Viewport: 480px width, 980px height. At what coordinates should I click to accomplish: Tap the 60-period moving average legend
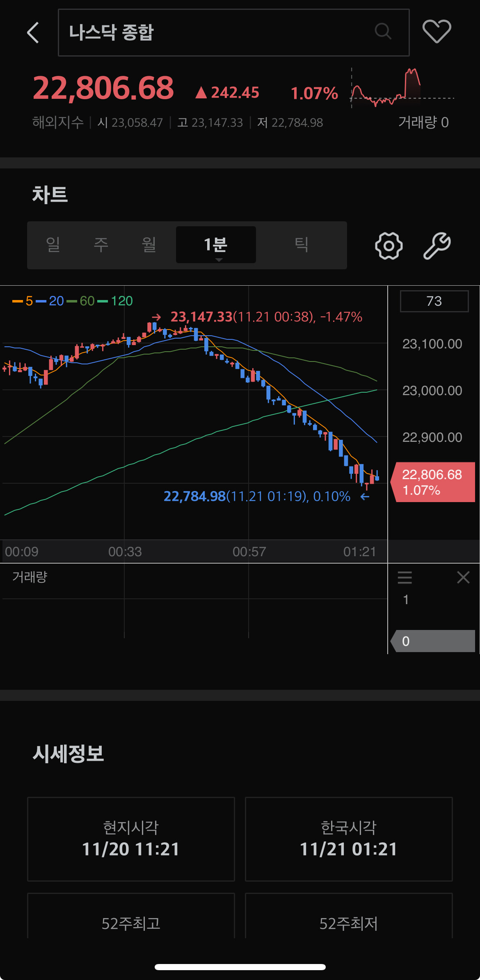(x=81, y=301)
